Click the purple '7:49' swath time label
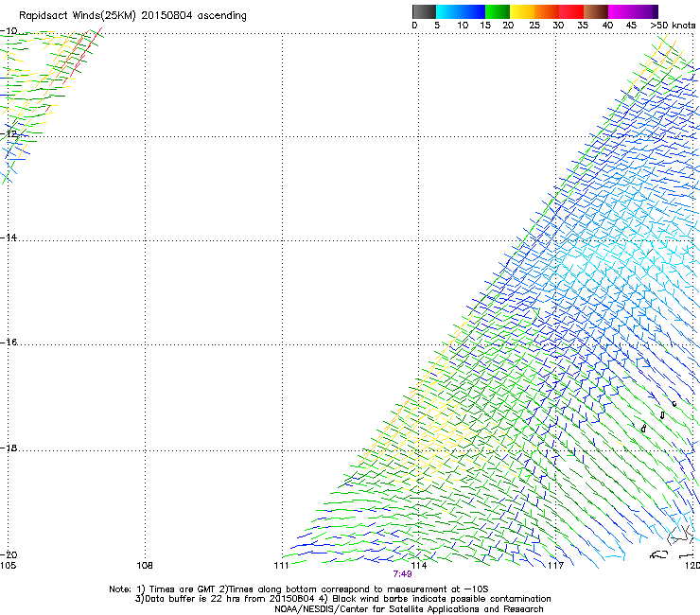Image resolution: width=700 pixels, height=615 pixels. point(402,574)
